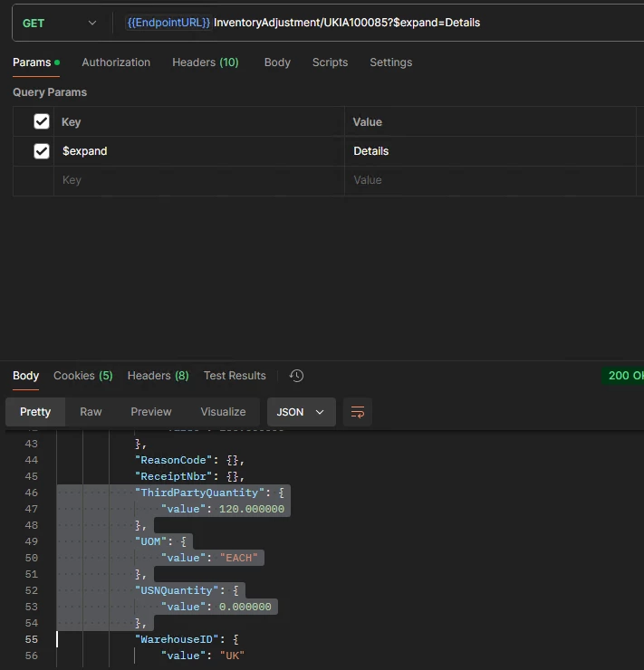644x670 pixels.
Task: Open the response Cookies (5) tab
Action: coord(83,376)
